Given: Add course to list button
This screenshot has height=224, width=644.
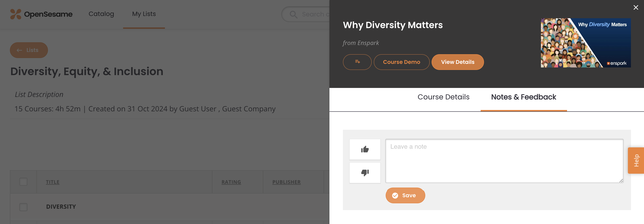Looking at the screenshot, I should (x=357, y=62).
